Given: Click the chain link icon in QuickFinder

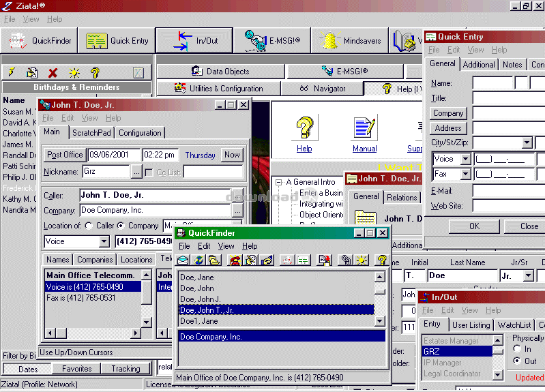Looking at the screenshot, I should pyautogui.click(x=346, y=260).
